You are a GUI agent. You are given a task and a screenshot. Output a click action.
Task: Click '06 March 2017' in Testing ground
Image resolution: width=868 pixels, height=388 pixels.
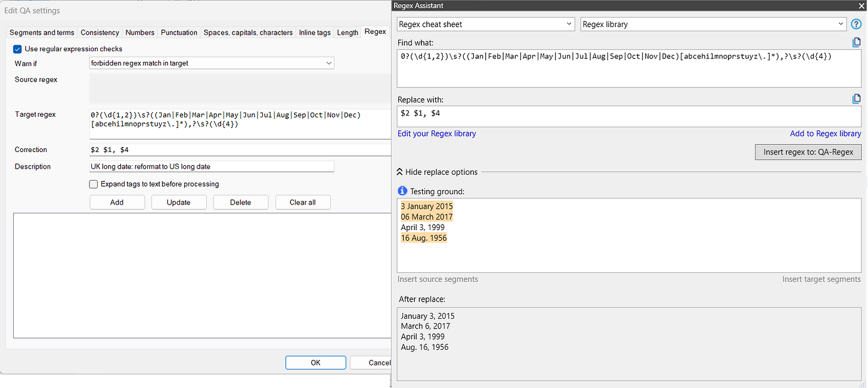click(427, 217)
